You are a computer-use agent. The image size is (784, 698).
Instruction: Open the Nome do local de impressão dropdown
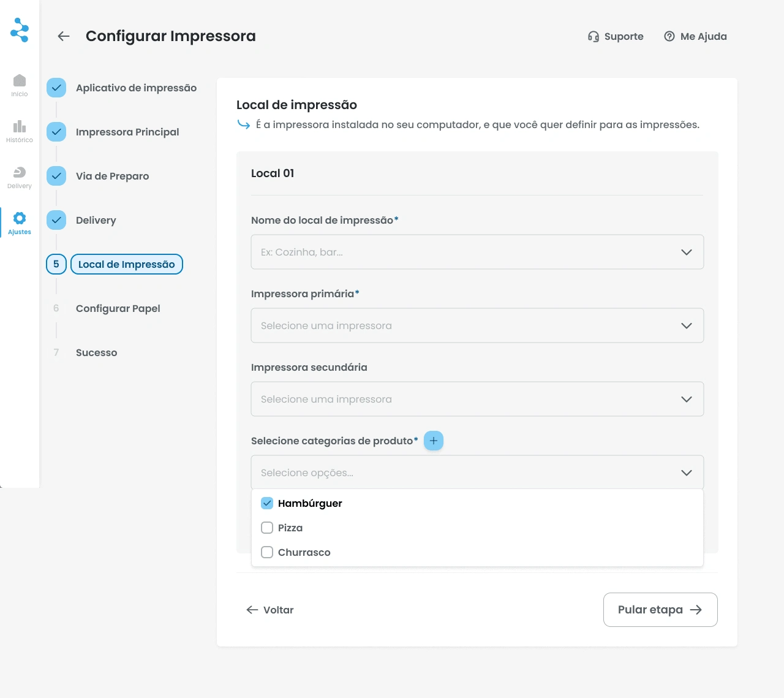click(x=477, y=252)
